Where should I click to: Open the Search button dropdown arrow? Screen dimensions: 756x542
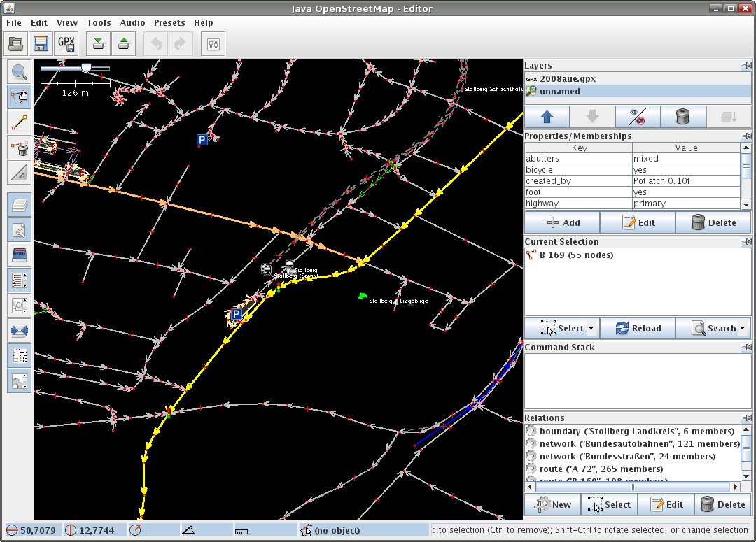coord(742,328)
